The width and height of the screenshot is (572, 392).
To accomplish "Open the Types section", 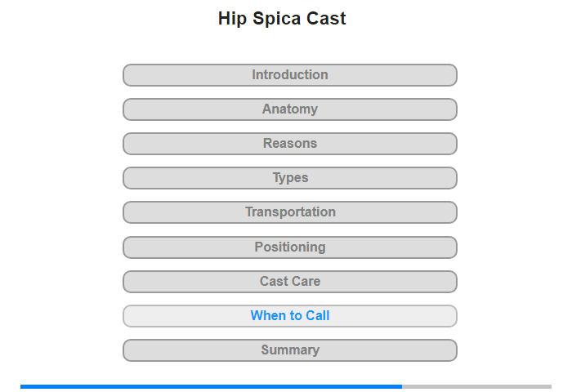I will (x=290, y=178).
